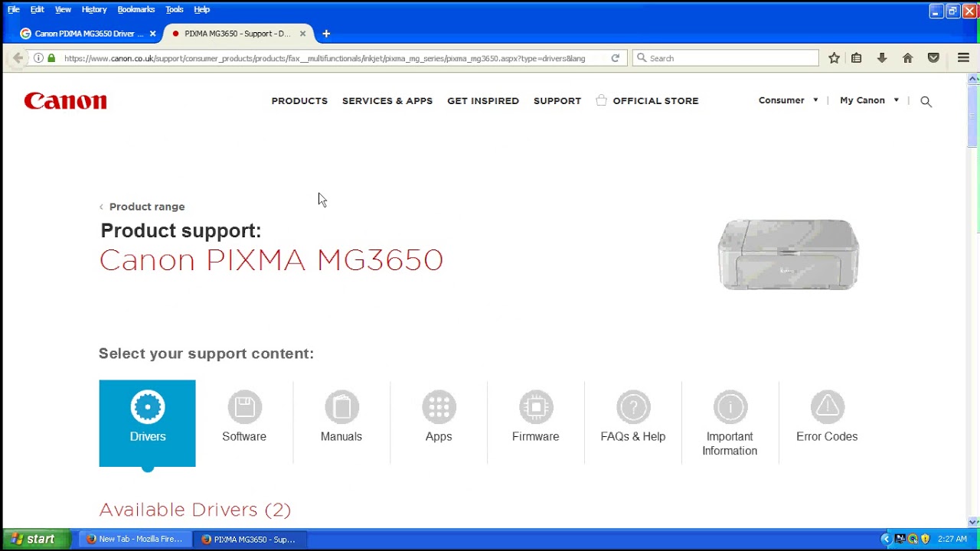Switch to PIXMA MG3650 taskbar window
Image resolution: width=980 pixels, height=551 pixels.
pyautogui.click(x=250, y=539)
